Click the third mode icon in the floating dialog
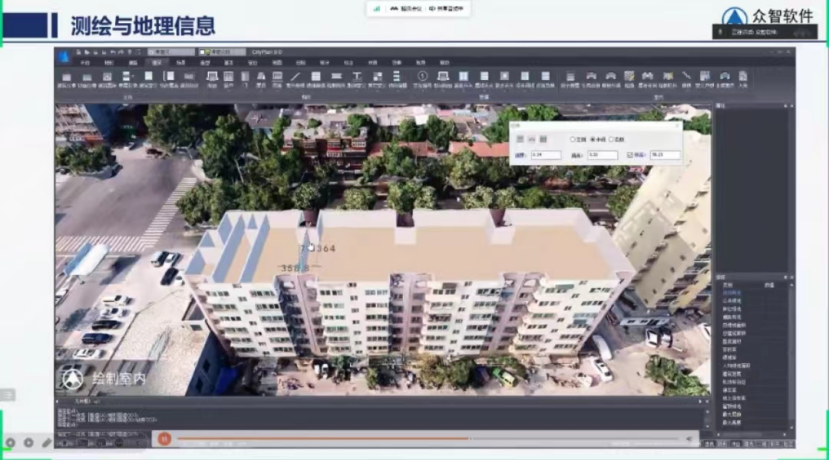The height and width of the screenshot is (460, 830). pyautogui.click(x=544, y=139)
